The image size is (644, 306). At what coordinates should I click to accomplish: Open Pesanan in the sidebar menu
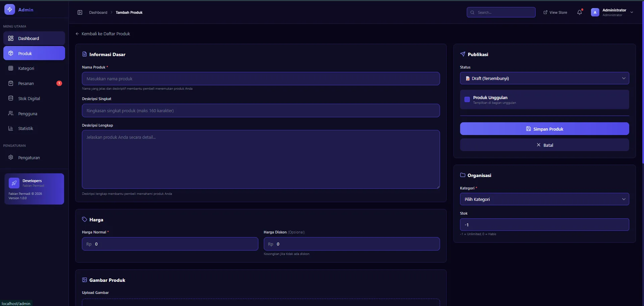(x=26, y=83)
